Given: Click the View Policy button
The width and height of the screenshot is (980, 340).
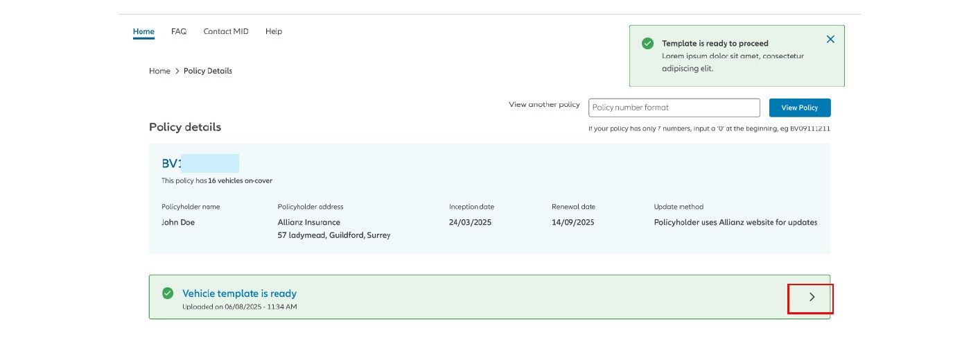Looking at the screenshot, I should click(x=800, y=108).
